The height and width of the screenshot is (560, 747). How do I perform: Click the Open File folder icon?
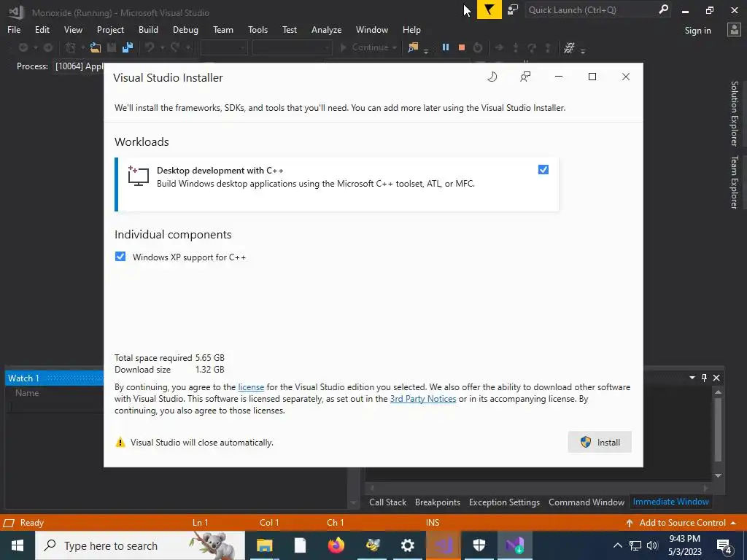(96, 47)
